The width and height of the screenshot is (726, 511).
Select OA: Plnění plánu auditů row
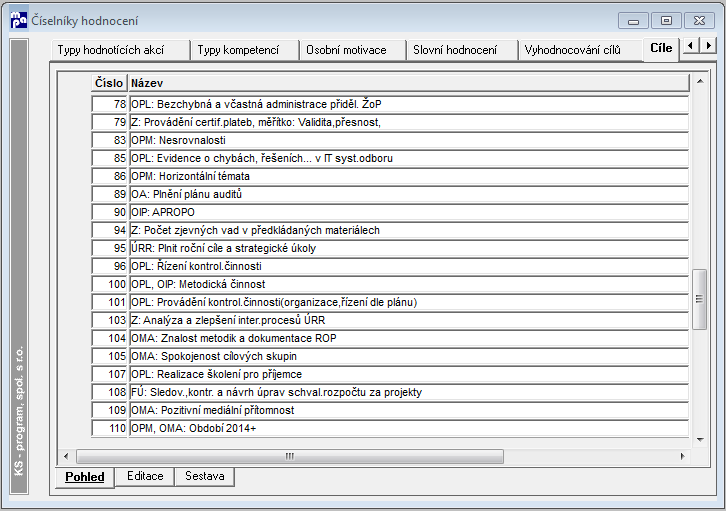390,194
